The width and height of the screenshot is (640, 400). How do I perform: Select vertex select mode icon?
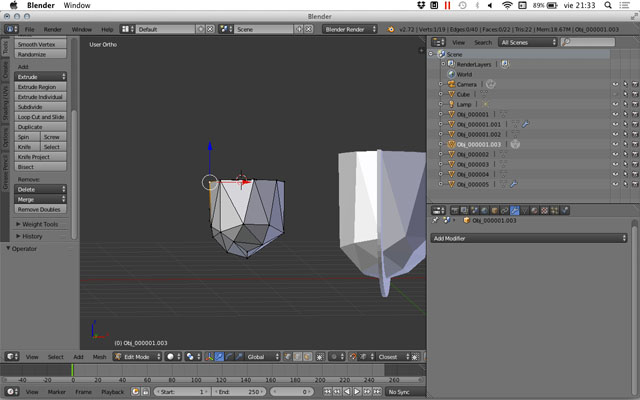[288, 357]
